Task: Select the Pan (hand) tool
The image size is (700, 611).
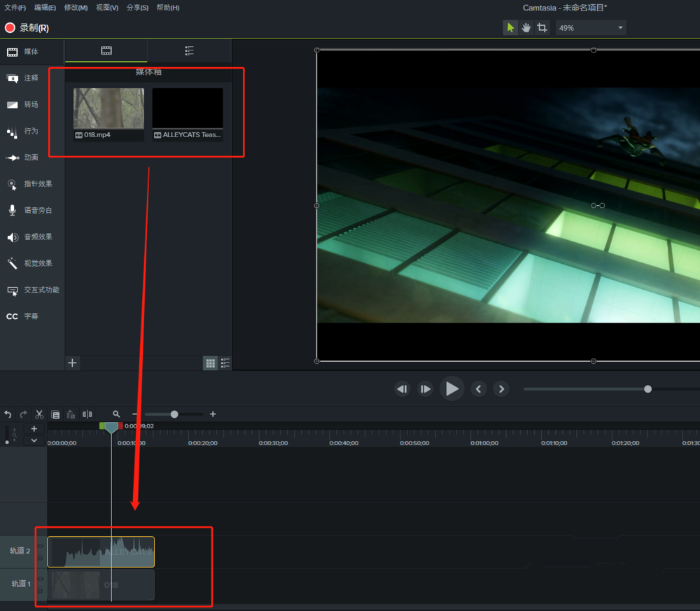Action: [x=526, y=27]
